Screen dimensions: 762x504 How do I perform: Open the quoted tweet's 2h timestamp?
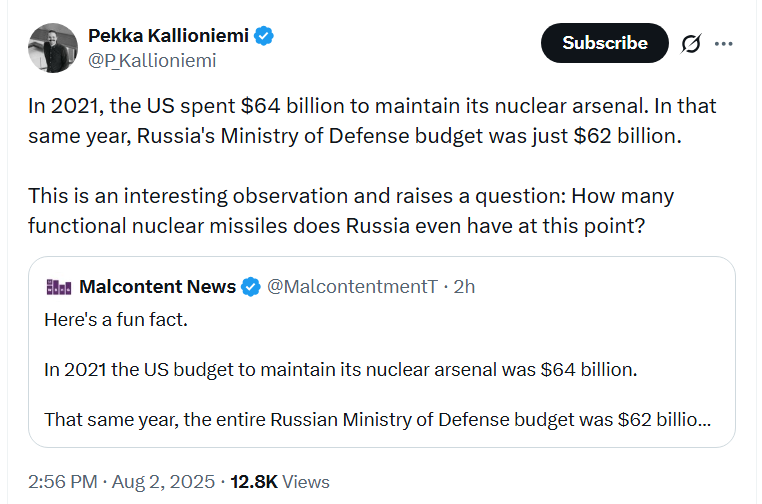[464, 287]
